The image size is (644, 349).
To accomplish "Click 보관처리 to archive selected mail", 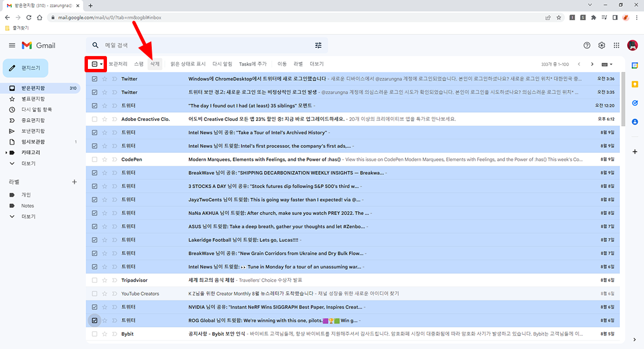I will point(118,64).
